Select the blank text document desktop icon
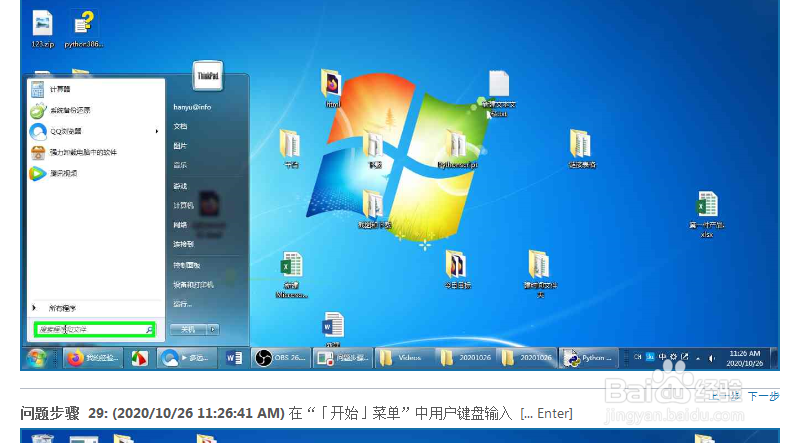The width and height of the screenshot is (788, 443). point(499,94)
